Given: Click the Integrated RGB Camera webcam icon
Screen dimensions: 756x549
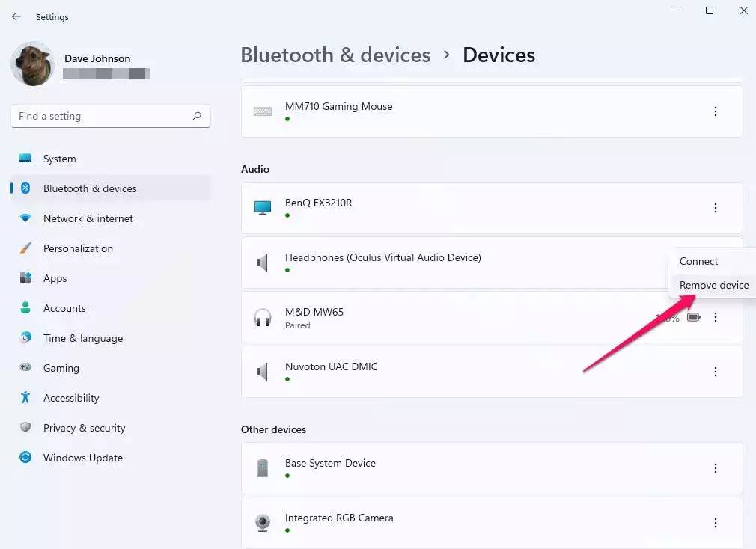Looking at the screenshot, I should point(263,523).
